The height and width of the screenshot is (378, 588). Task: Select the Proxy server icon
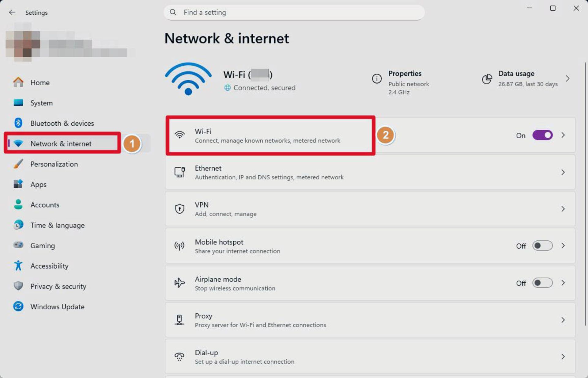(x=179, y=320)
